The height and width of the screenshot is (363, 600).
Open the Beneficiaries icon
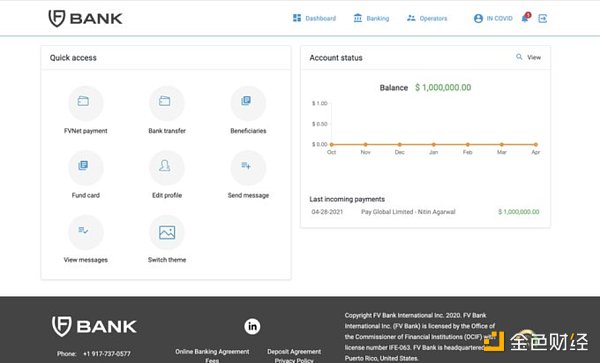point(248,103)
